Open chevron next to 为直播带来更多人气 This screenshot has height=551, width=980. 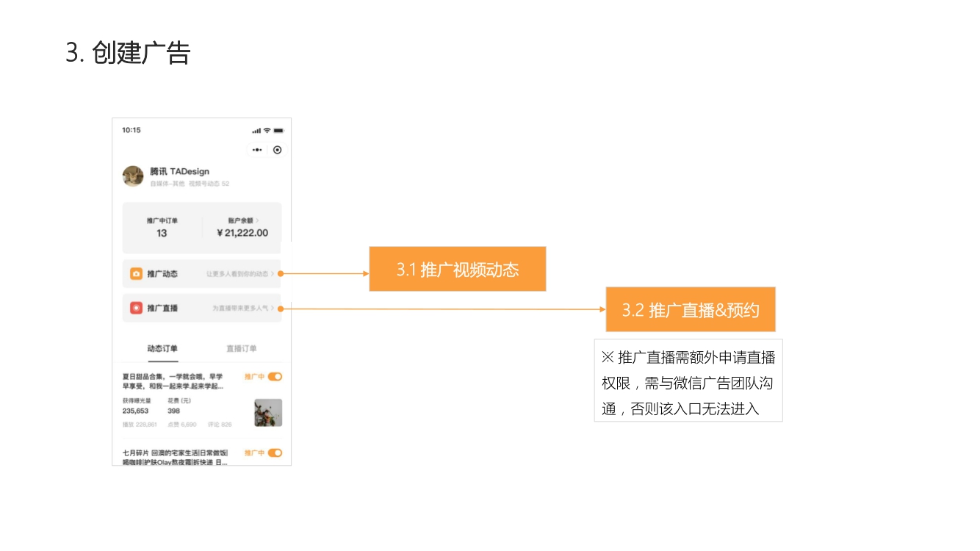(273, 308)
